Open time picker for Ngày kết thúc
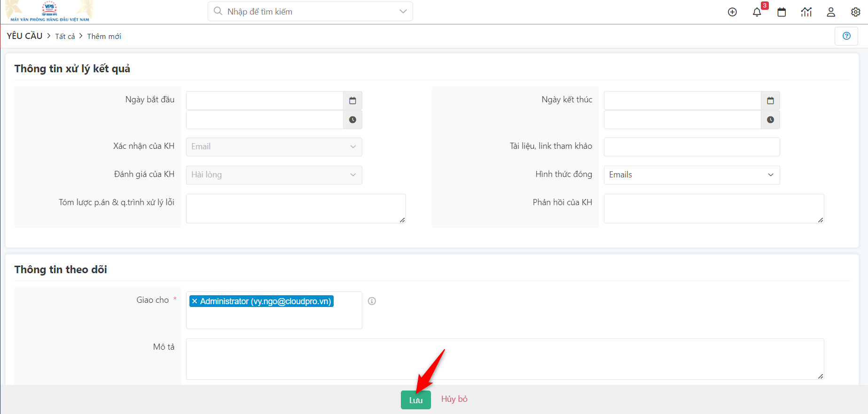Image resolution: width=868 pixels, height=414 pixels. [x=770, y=120]
